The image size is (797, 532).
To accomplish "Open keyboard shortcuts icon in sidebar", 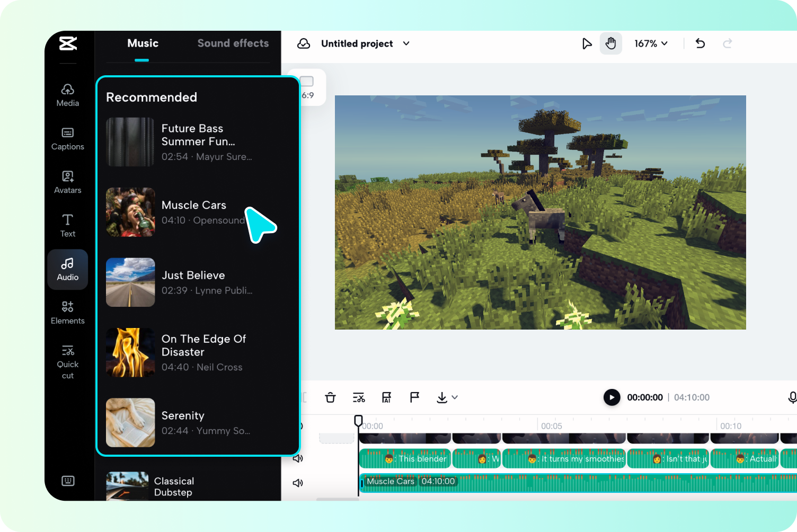I will (x=68, y=481).
